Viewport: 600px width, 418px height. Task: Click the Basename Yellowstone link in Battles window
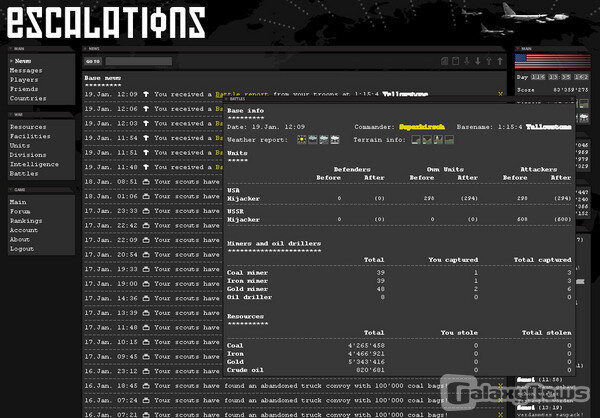point(548,127)
